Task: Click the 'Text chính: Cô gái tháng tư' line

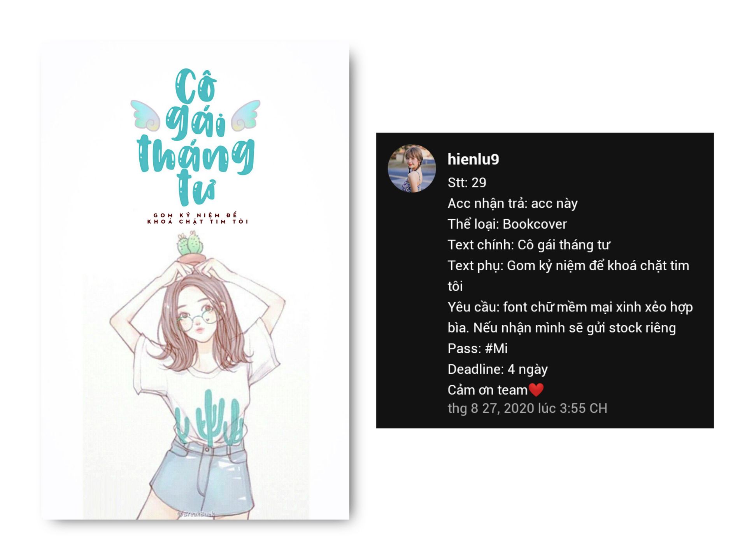Action: pyautogui.click(x=529, y=245)
